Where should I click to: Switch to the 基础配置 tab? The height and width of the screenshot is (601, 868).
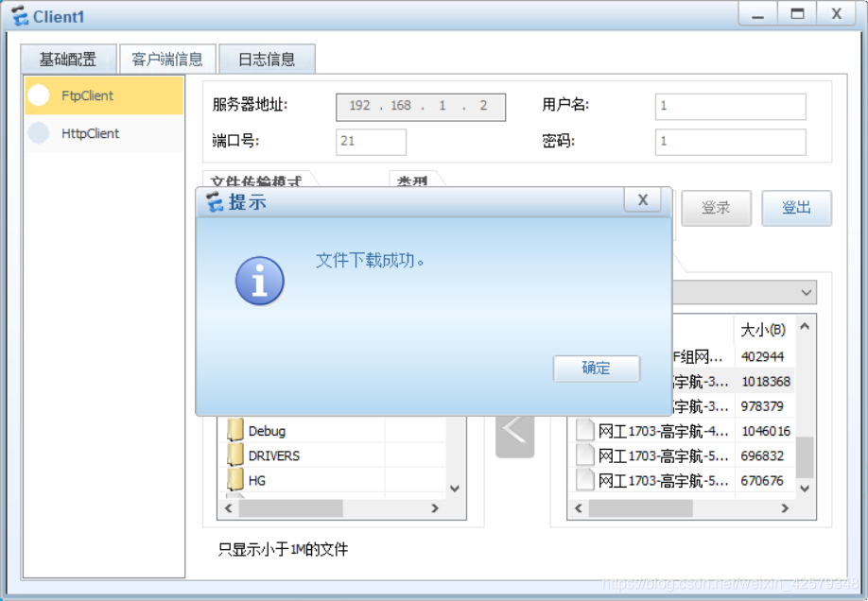tap(68, 59)
